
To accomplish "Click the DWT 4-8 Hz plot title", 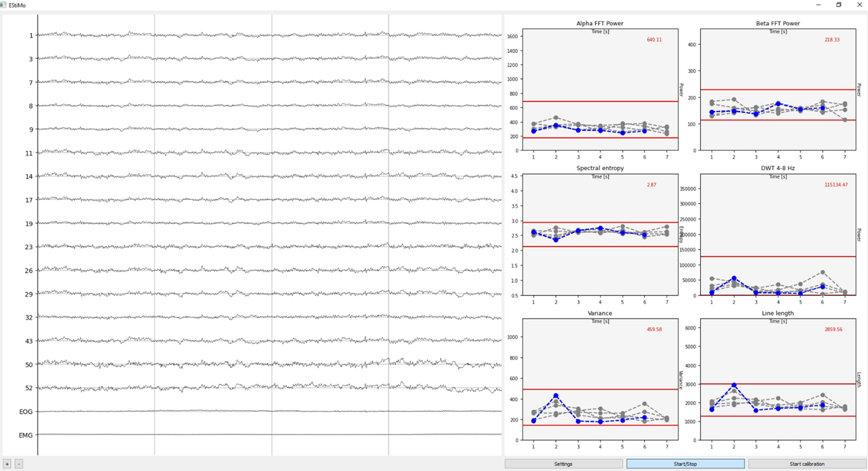I will tap(778, 169).
